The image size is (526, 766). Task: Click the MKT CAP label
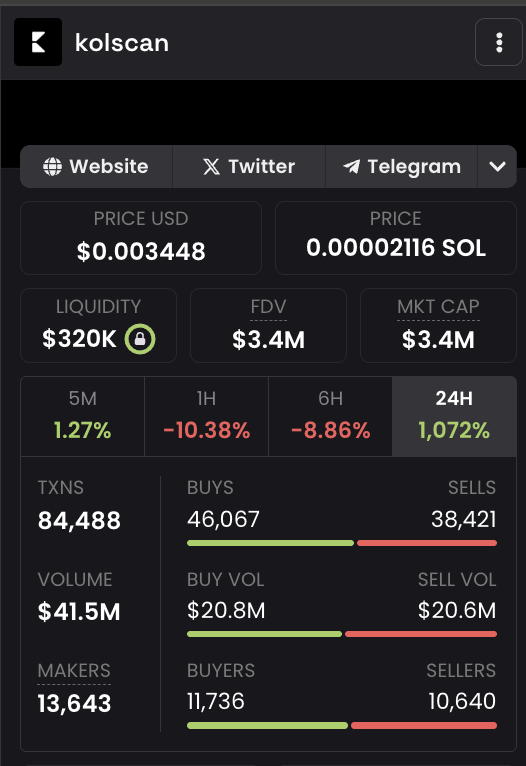438,307
